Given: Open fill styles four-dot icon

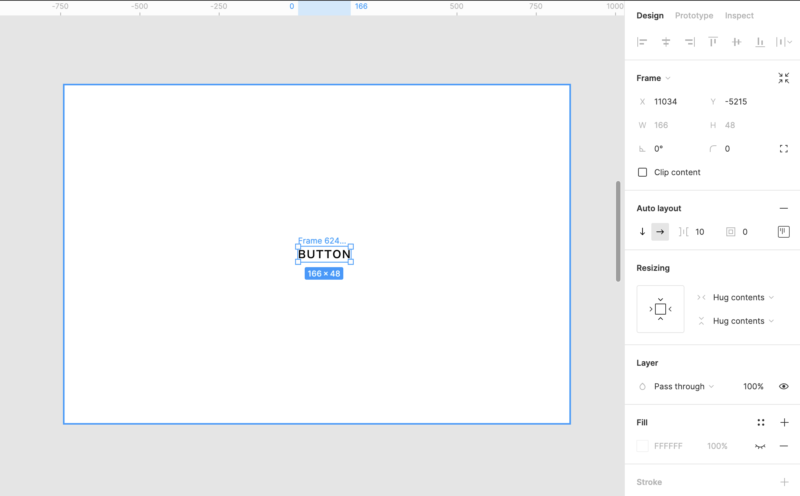Looking at the screenshot, I should [x=761, y=423].
